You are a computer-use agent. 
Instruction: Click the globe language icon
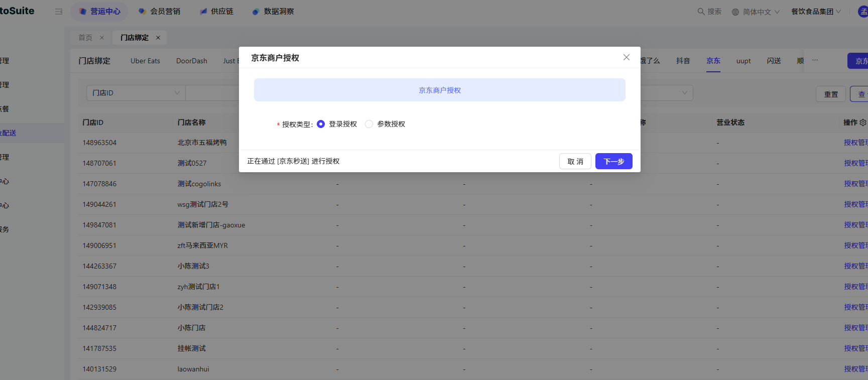click(735, 12)
